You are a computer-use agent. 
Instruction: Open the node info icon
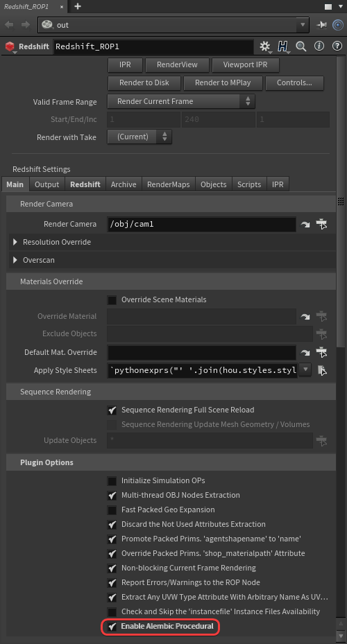(x=319, y=46)
